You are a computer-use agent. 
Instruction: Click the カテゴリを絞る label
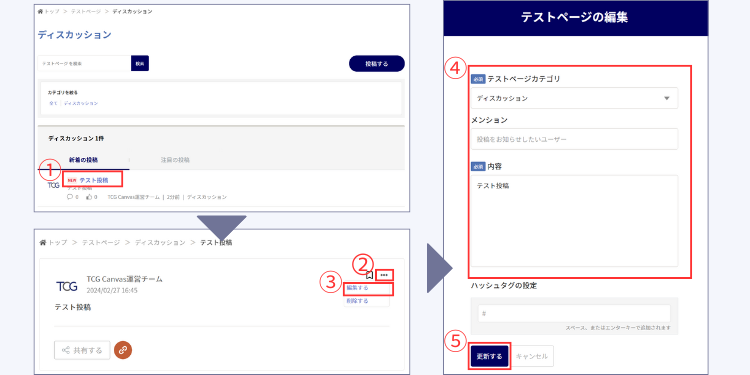pos(63,93)
